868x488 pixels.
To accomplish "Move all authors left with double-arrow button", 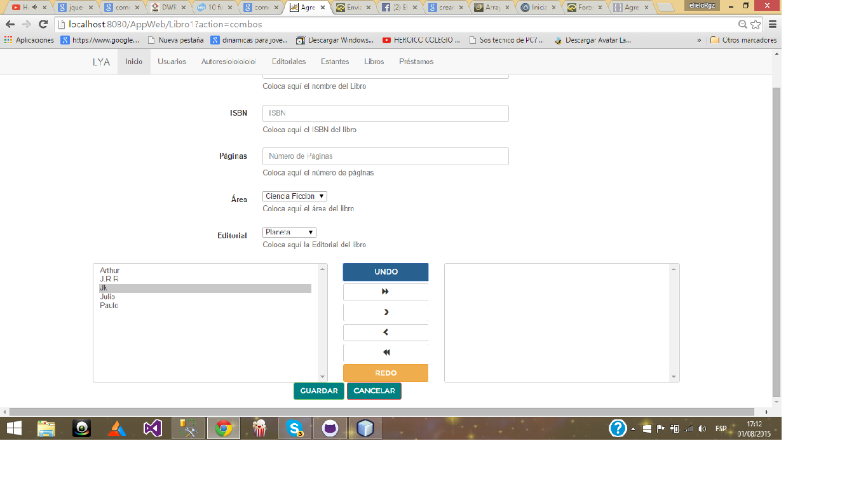I will (386, 353).
